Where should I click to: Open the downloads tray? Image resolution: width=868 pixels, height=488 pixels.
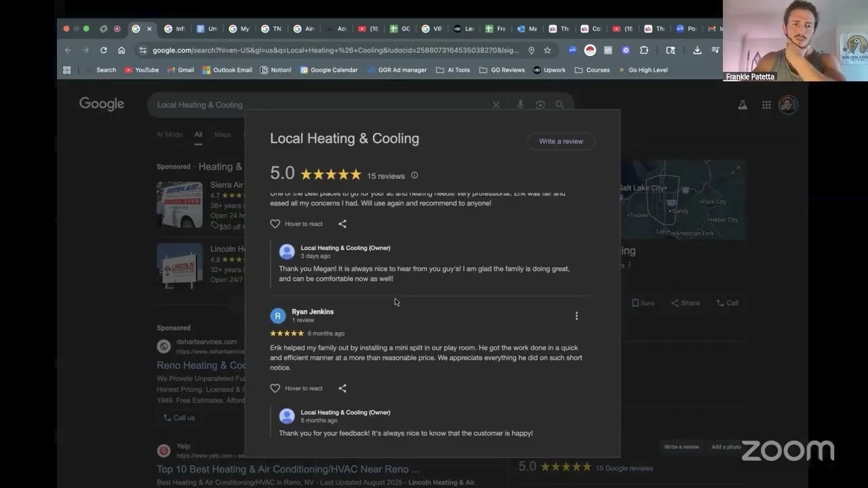[x=697, y=50]
